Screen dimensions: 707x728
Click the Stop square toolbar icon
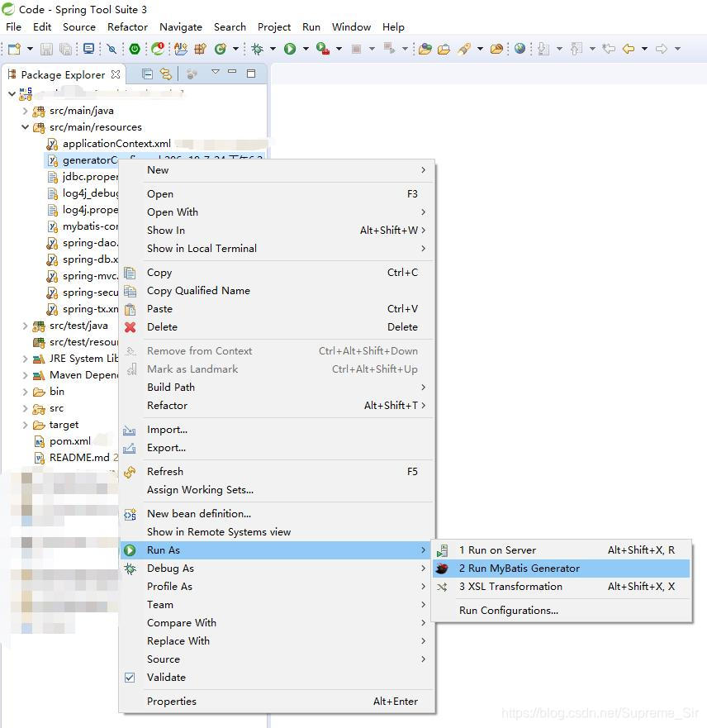[x=356, y=49]
